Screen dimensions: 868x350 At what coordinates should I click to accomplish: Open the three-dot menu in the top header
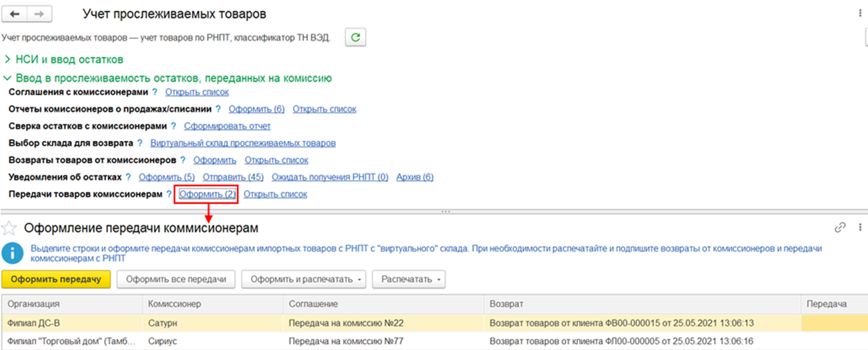(x=859, y=13)
